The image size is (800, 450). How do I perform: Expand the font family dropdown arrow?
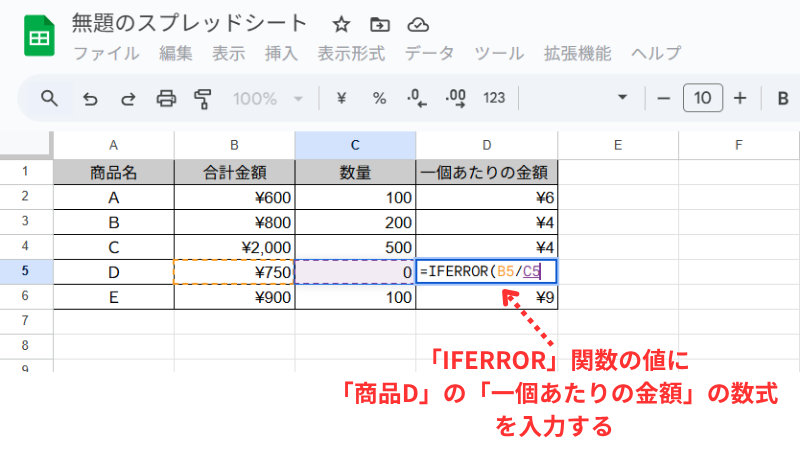coord(623,98)
